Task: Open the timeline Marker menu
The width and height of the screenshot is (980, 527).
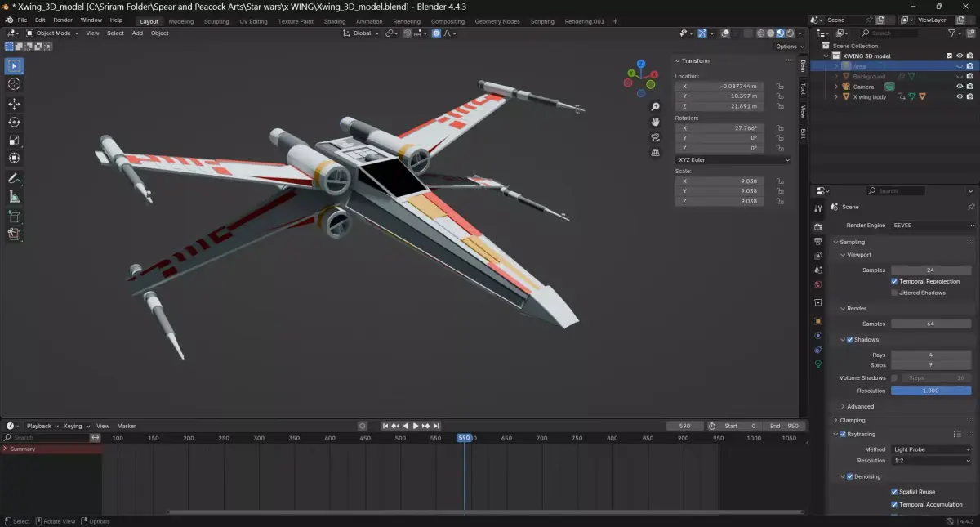Action: tap(127, 426)
